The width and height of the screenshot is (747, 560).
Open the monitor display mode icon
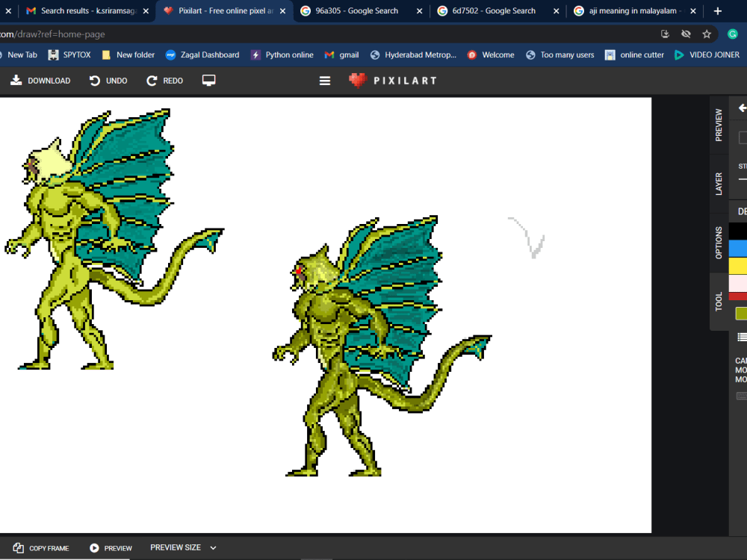pyautogui.click(x=208, y=80)
